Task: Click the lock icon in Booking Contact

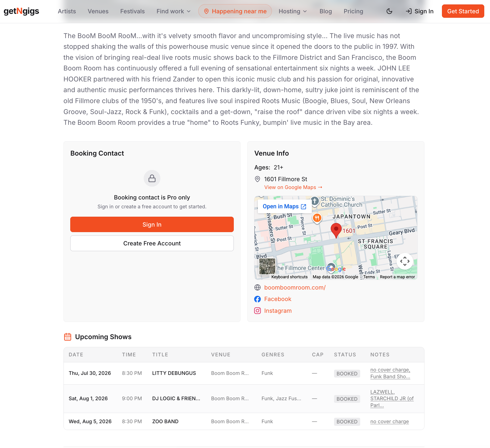Action: (x=152, y=178)
